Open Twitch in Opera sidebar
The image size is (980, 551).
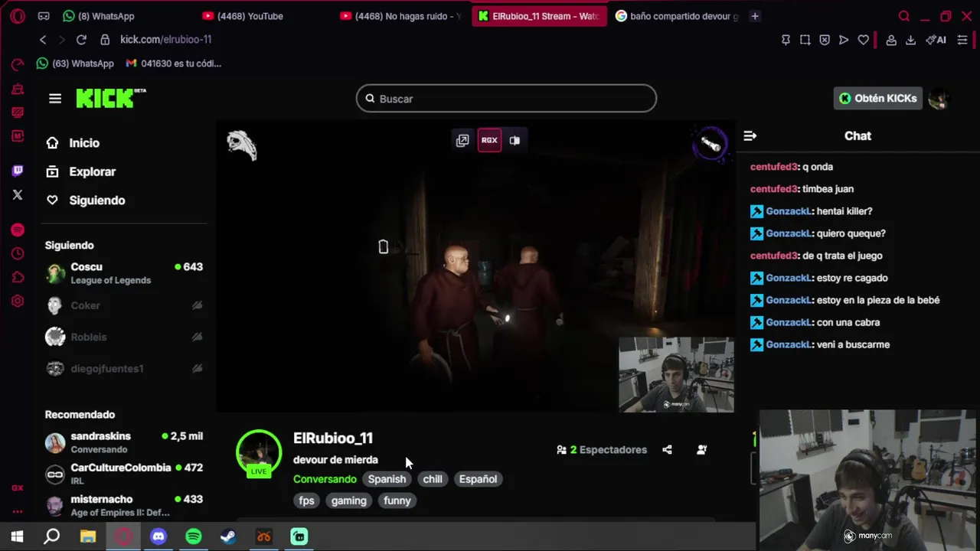click(18, 171)
